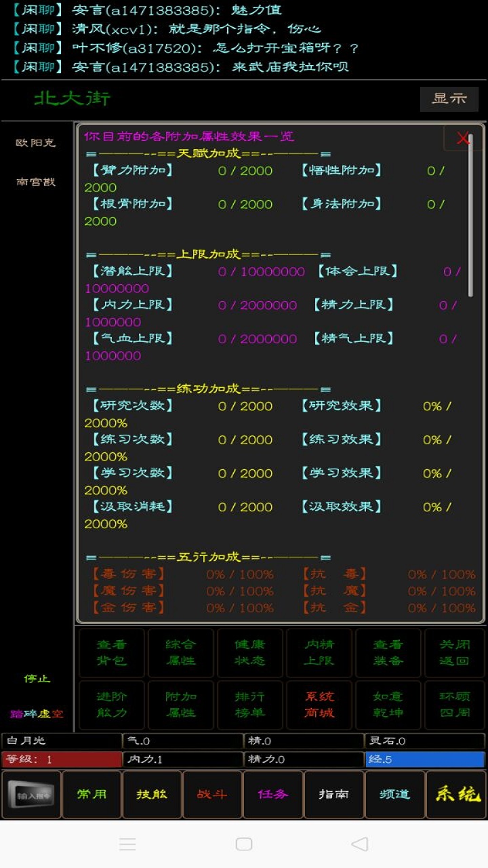Select the 排行榜单 ranking list
This screenshot has height=868, width=488.
click(x=250, y=704)
